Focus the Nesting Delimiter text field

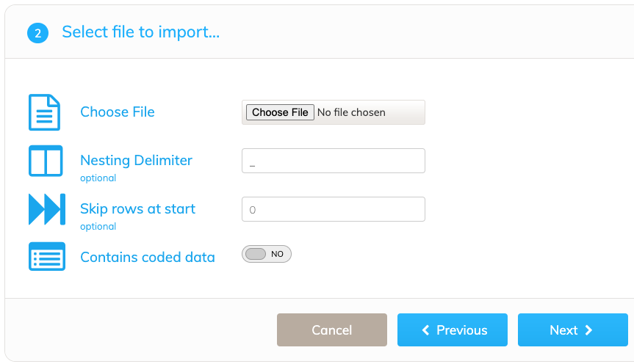[334, 161]
